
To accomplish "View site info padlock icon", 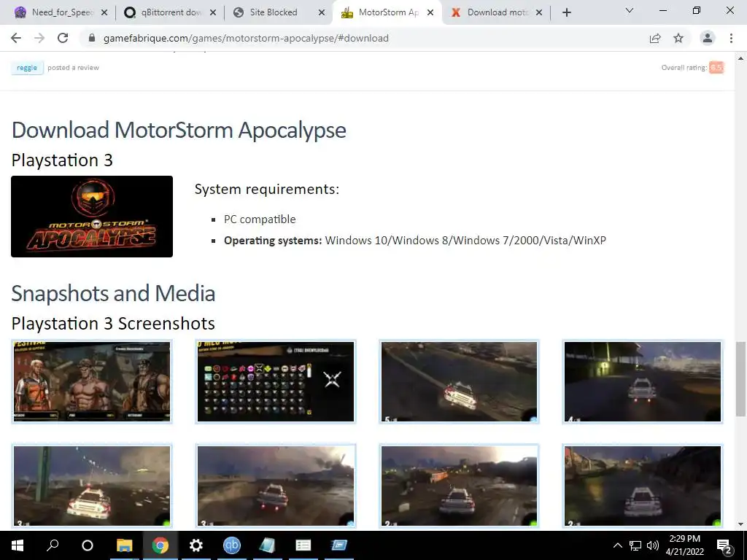I will (92, 38).
